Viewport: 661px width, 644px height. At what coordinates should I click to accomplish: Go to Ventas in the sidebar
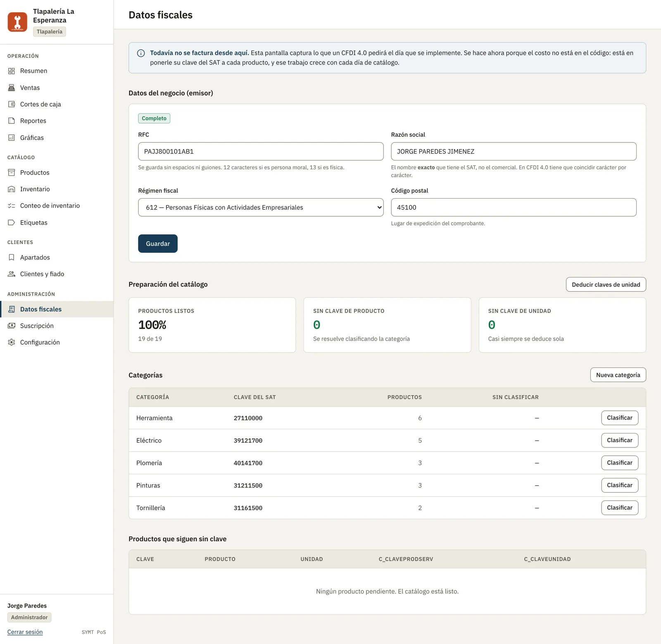(57, 88)
